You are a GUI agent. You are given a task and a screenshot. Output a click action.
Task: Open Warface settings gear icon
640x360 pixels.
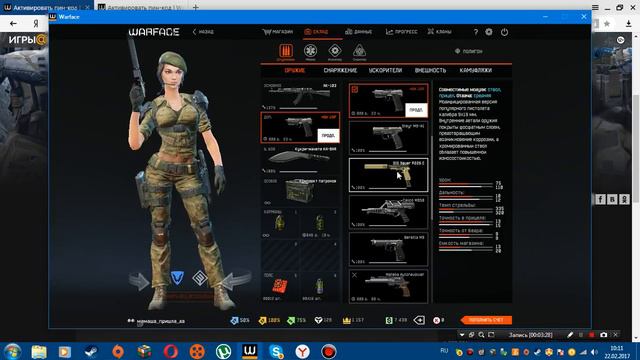pos(489,32)
